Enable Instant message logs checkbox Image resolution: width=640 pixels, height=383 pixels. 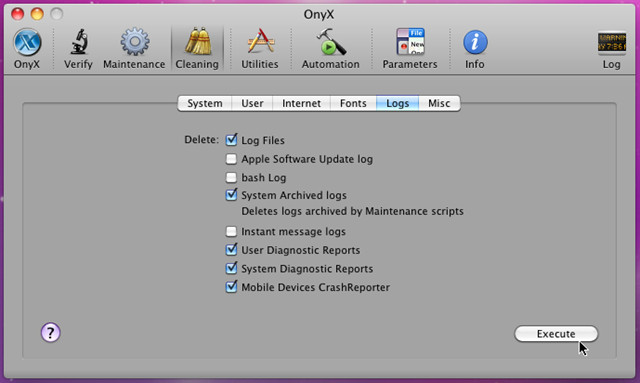(x=231, y=232)
